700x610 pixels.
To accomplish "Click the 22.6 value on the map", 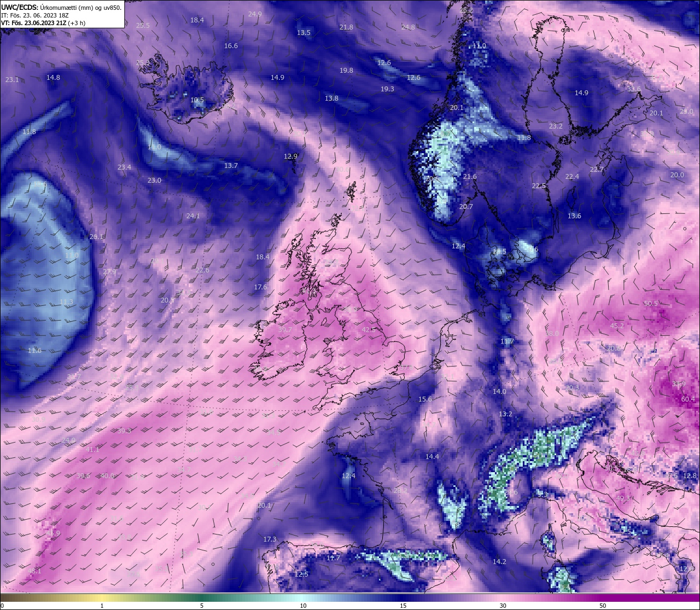I will (202, 270).
